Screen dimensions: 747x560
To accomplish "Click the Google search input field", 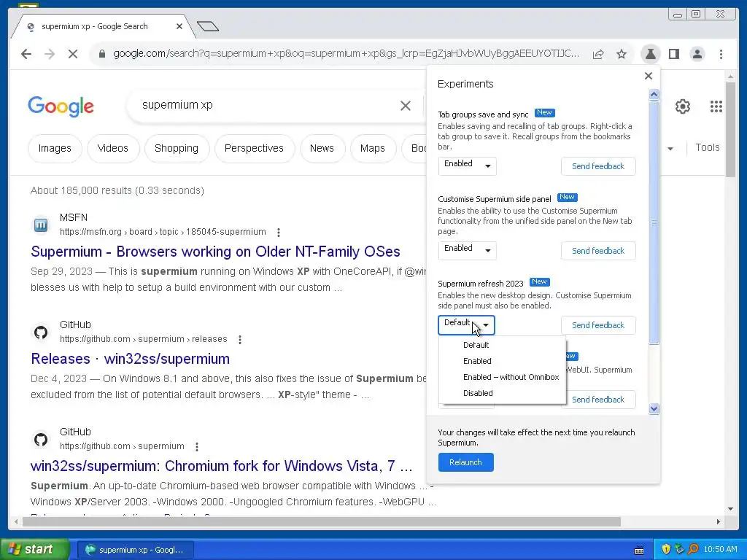I will (267, 105).
